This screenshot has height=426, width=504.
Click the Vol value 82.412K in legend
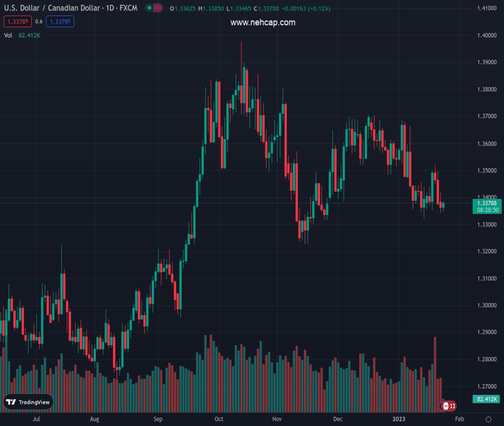30,35
